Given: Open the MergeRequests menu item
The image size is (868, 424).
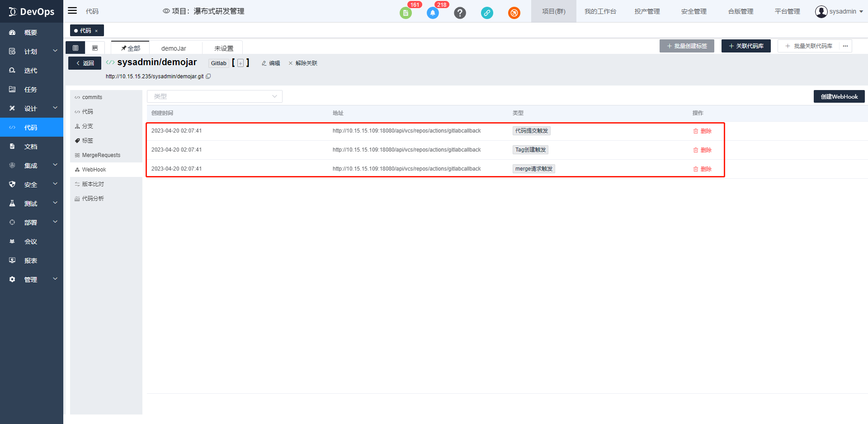Looking at the screenshot, I should pos(101,155).
